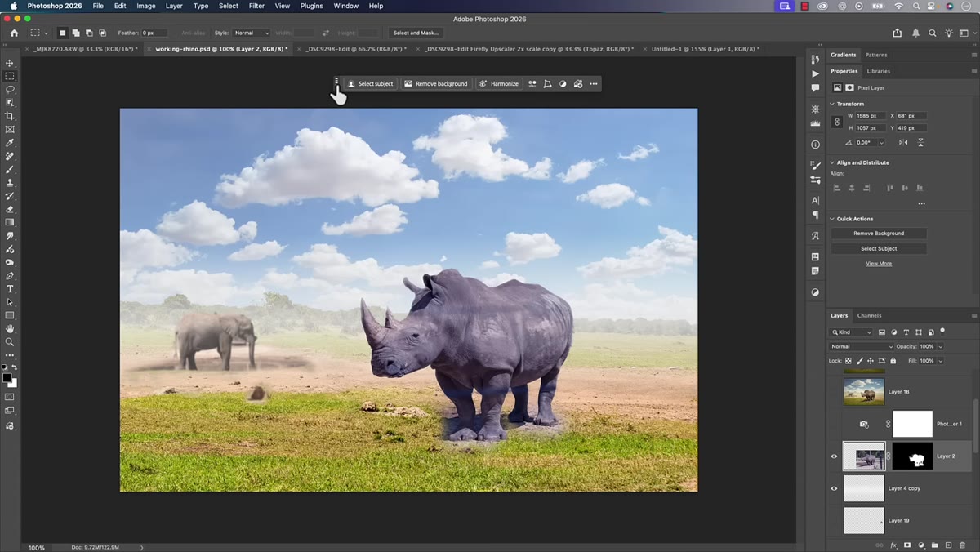The image size is (980, 552).
Task: Open the Plugins menu
Action: tap(311, 6)
